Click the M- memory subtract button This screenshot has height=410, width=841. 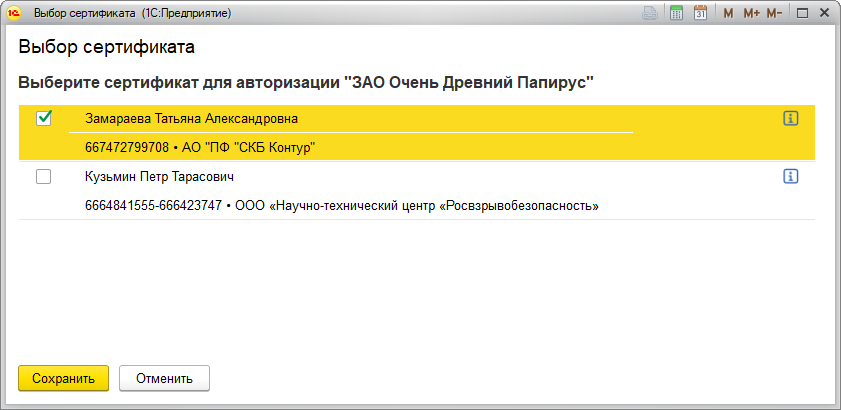774,13
